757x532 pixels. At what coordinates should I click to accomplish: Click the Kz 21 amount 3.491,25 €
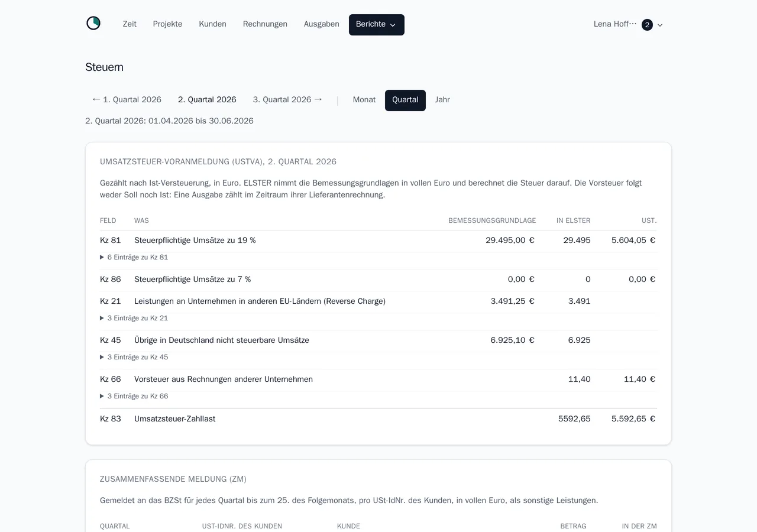(512, 301)
